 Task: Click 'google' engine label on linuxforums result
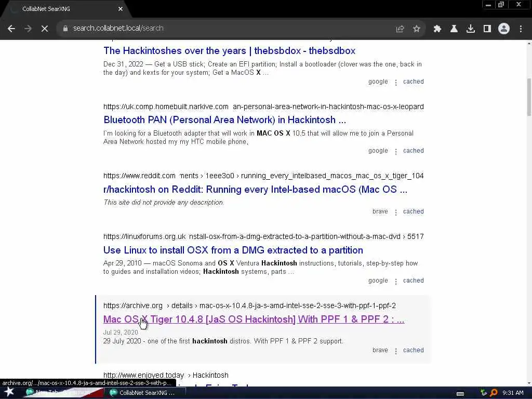point(378,281)
